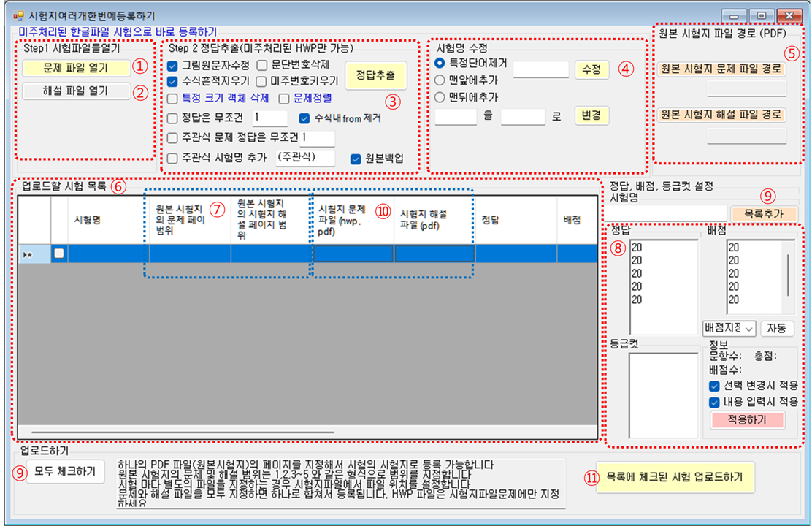Click the 목록추가 button
Image resolution: width=812 pixels, height=526 pixels.
[764, 213]
